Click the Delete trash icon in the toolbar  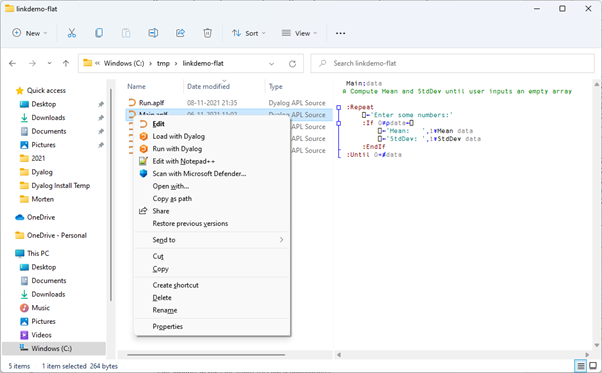pyautogui.click(x=207, y=33)
